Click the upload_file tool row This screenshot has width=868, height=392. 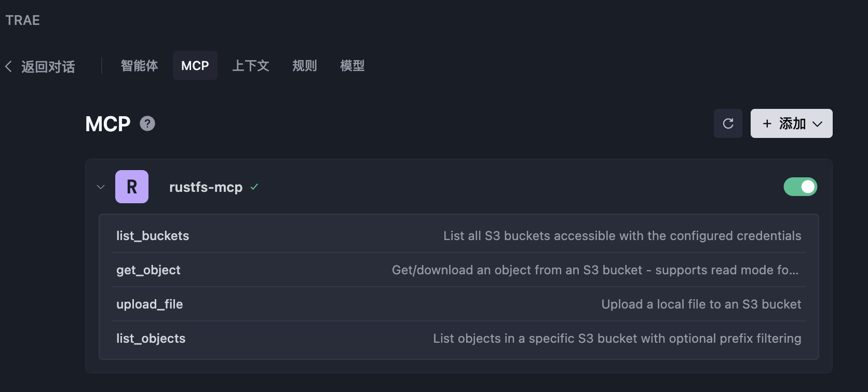[x=150, y=304]
